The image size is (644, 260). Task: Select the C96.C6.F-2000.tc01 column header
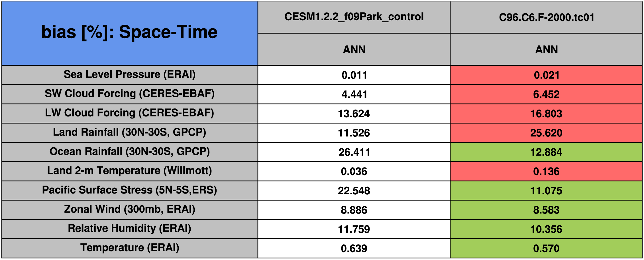pyautogui.click(x=546, y=17)
